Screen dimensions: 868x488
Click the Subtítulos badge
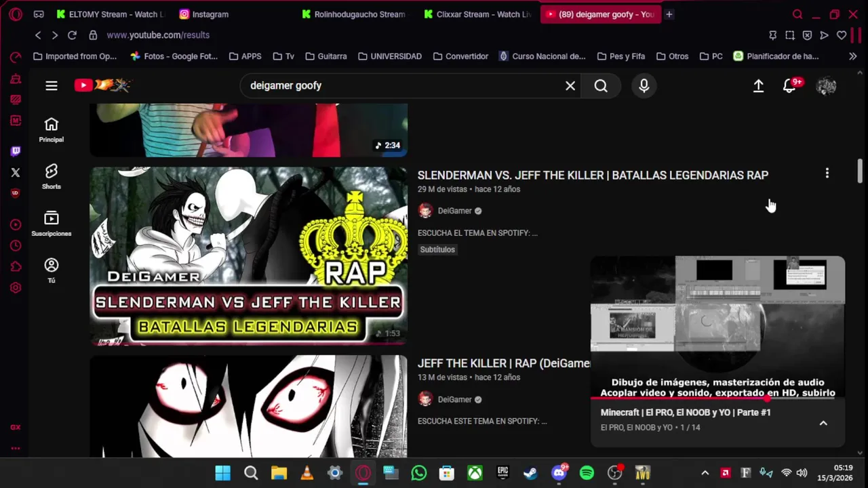[437, 249]
